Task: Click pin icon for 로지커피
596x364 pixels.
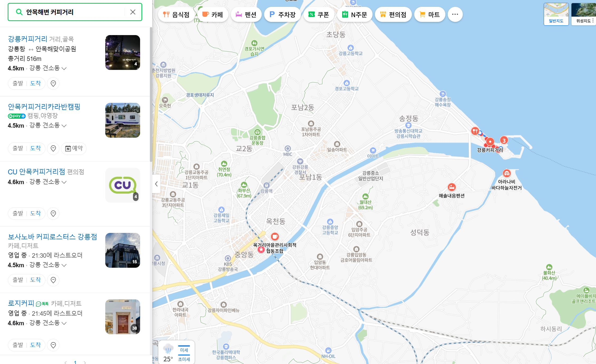Action: click(53, 345)
